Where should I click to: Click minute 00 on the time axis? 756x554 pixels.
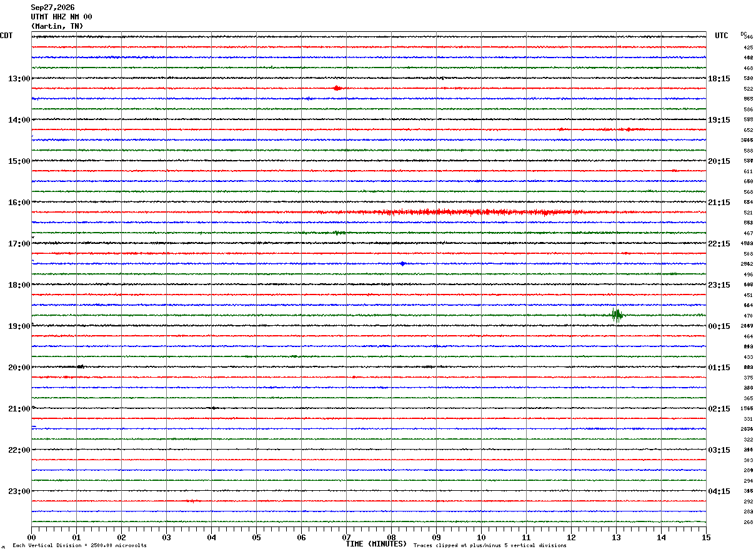(32, 537)
